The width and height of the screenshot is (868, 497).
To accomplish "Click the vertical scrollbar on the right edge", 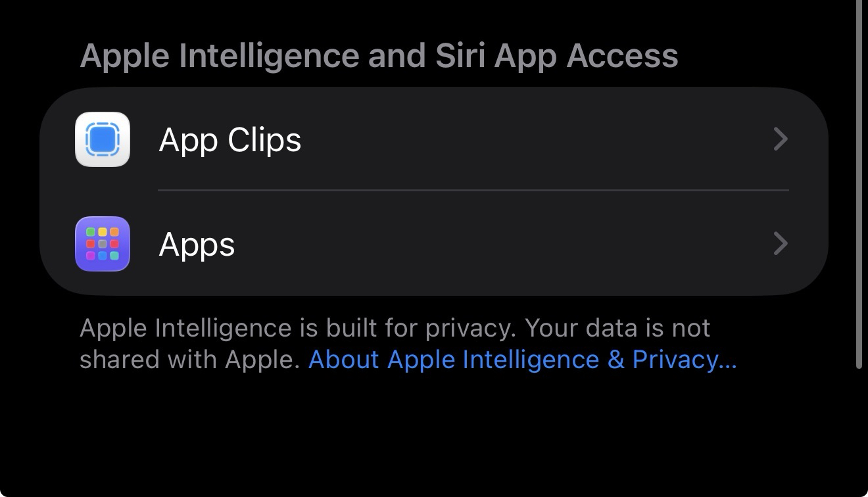I will click(x=859, y=184).
